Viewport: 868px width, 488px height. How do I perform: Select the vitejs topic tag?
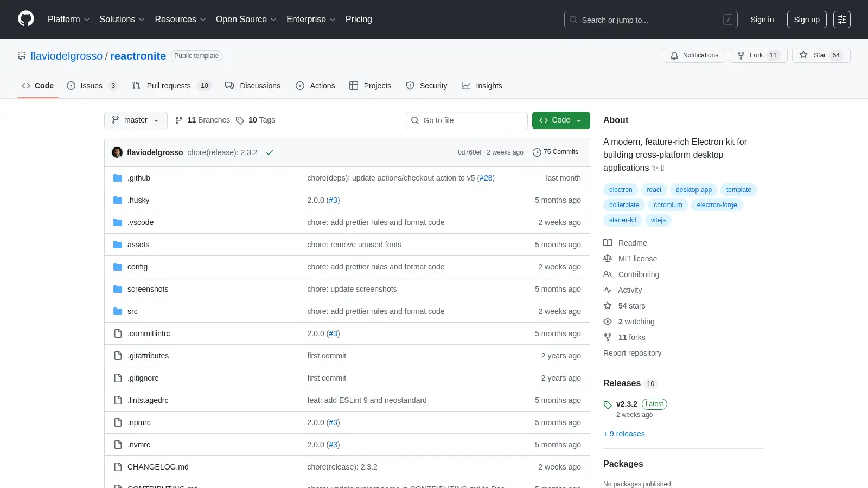[x=658, y=220]
